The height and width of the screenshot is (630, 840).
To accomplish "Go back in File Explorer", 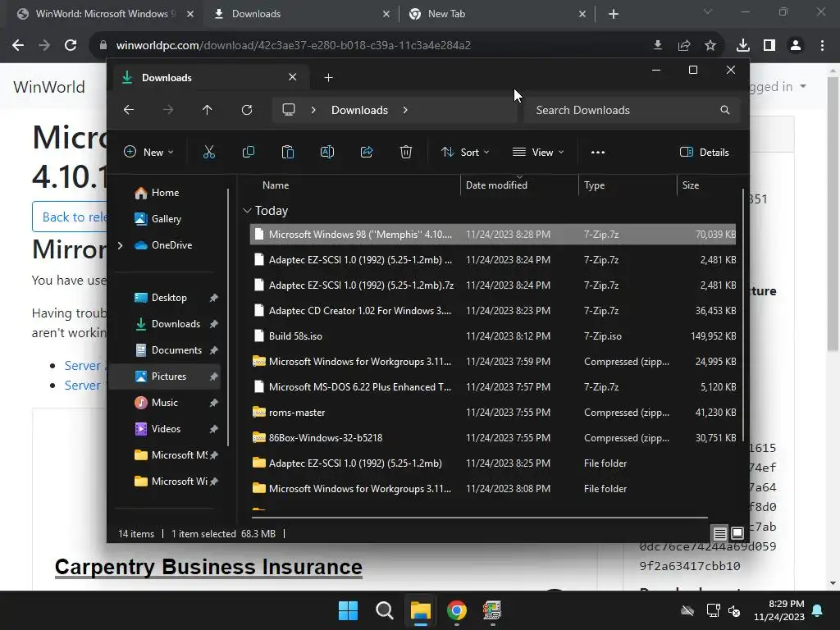I will [x=129, y=110].
